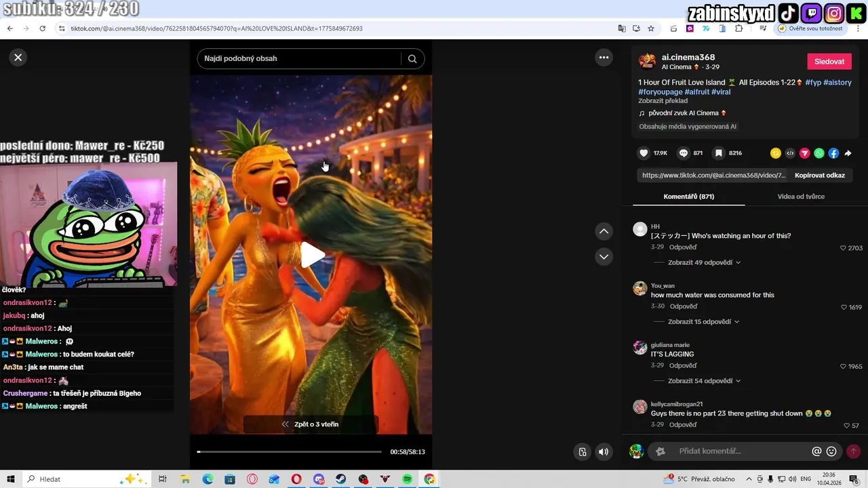Click ai.cinema368 profile avatar
Image resolution: width=868 pixels, height=488 pixels.
click(648, 61)
